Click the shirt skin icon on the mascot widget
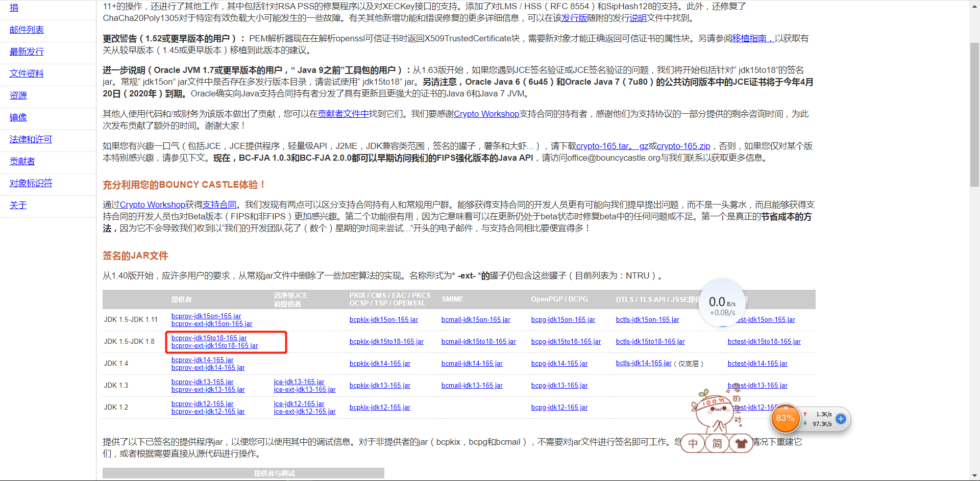Image resolution: width=980 pixels, height=481 pixels. tap(741, 443)
